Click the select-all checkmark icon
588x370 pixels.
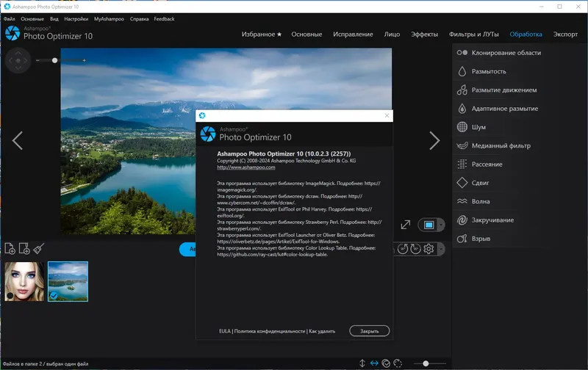[x=386, y=363]
